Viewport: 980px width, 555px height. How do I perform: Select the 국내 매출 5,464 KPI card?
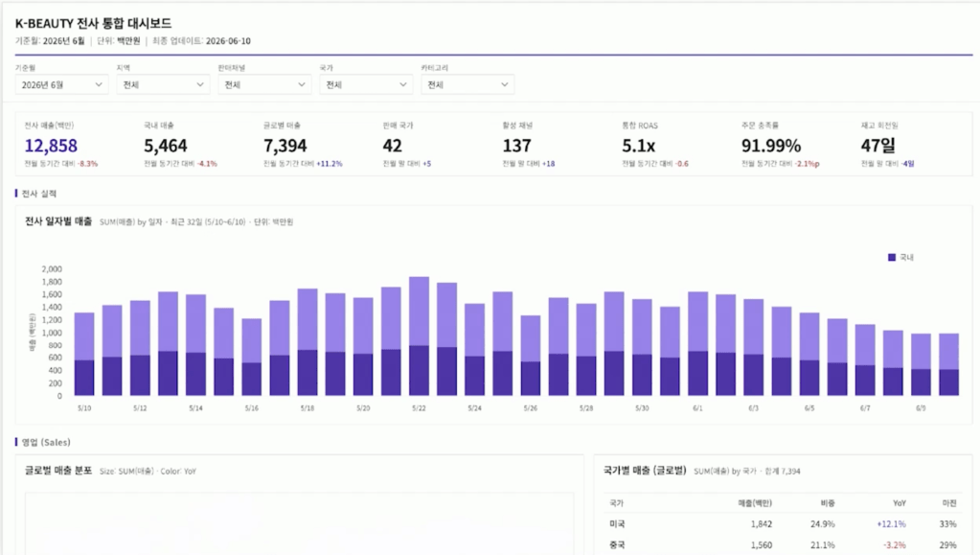coord(194,145)
